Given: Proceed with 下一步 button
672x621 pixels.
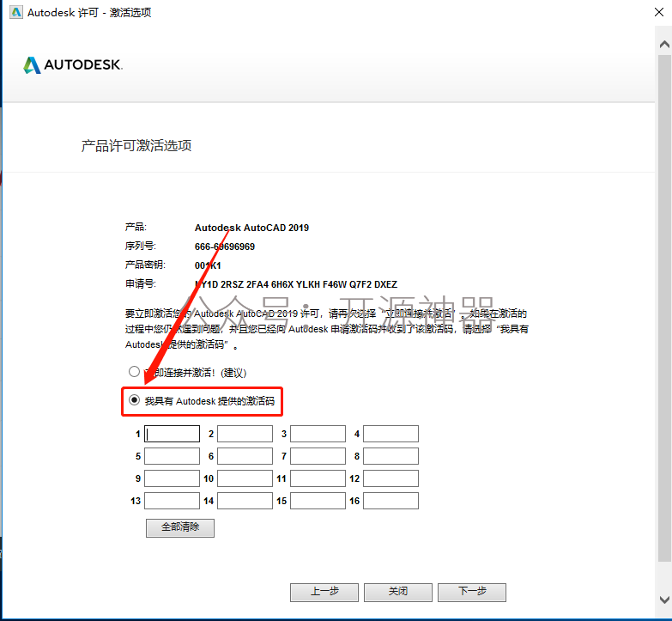Looking at the screenshot, I should pyautogui.click(x=472, y=592).
